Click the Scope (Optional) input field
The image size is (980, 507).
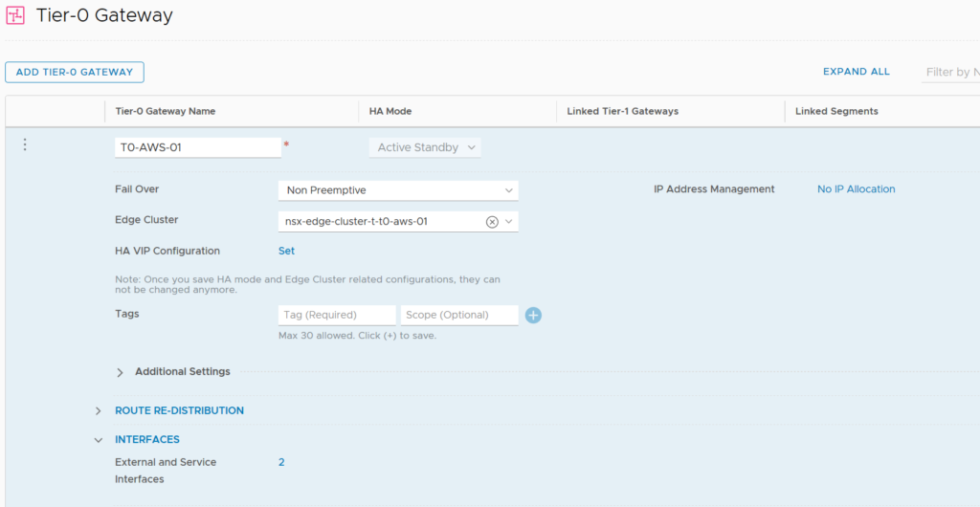459,316
